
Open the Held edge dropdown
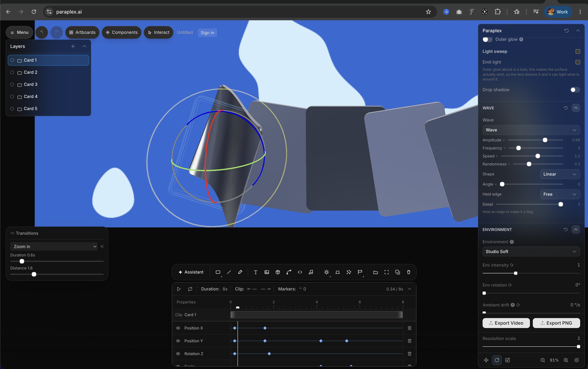coord(560,194)
